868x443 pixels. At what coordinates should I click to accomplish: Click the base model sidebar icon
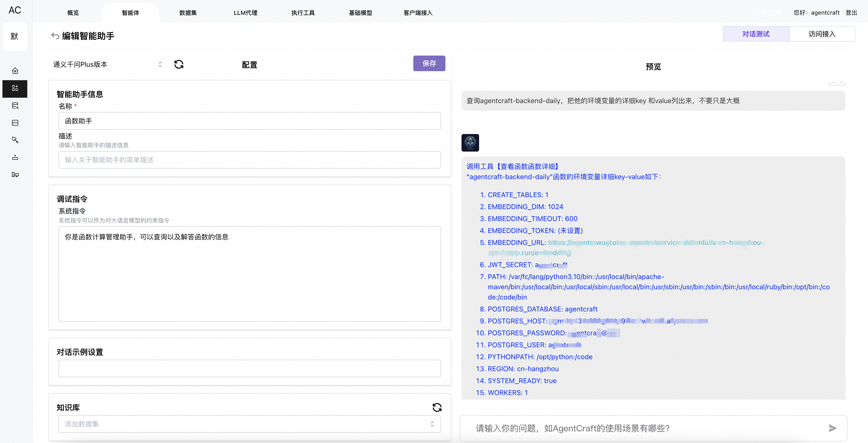15,157
